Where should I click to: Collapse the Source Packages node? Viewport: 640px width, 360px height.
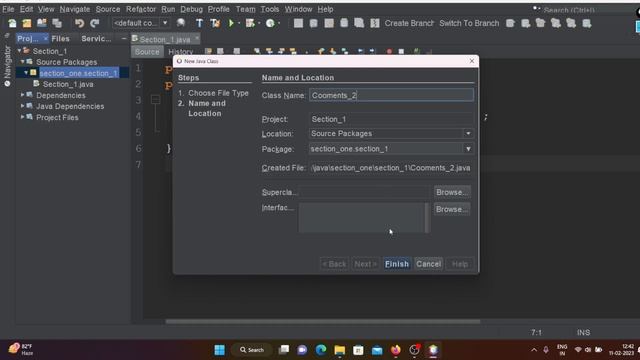pos(22,62)
